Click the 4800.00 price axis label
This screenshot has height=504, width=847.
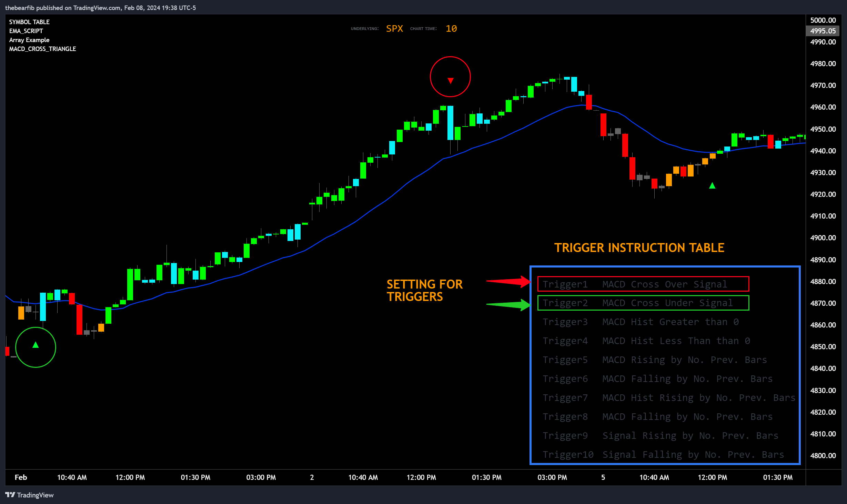pos(823,456)
